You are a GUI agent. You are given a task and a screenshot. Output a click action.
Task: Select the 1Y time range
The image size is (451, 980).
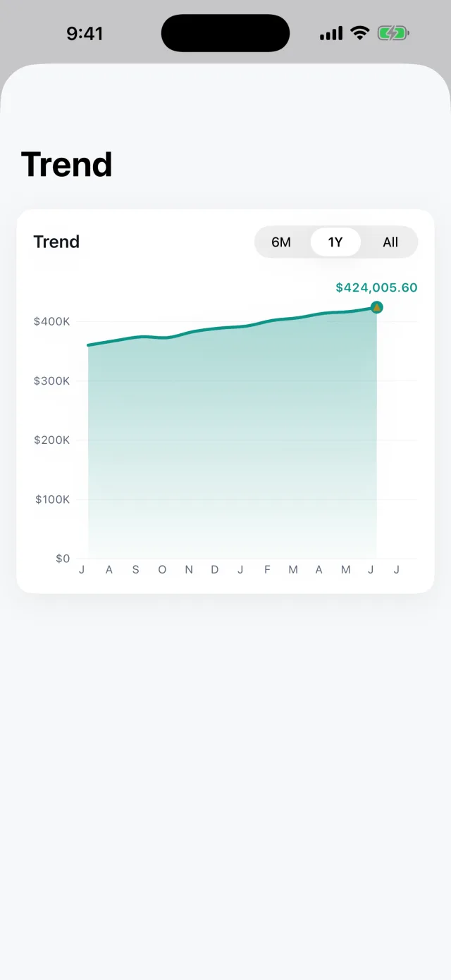click(335, 242)
